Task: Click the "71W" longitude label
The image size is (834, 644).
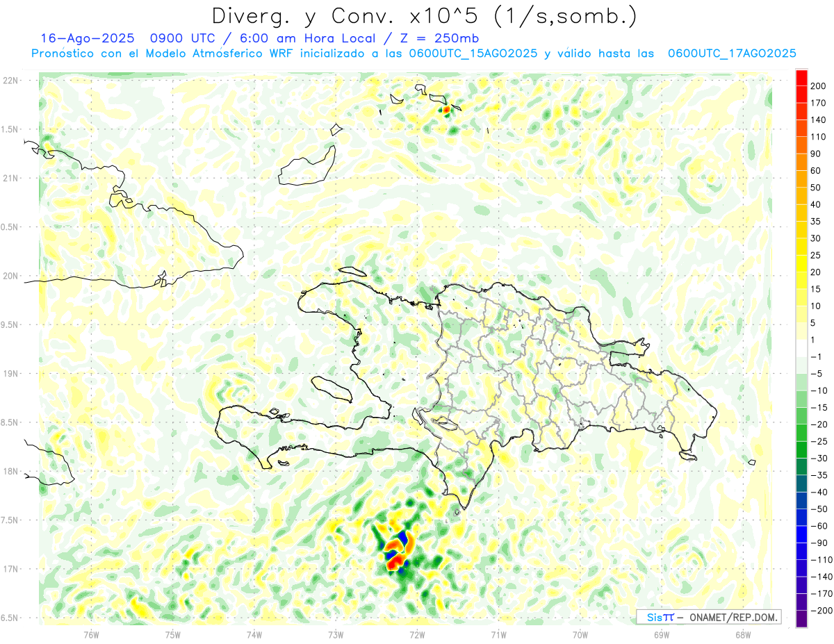Action: [498, 634]
